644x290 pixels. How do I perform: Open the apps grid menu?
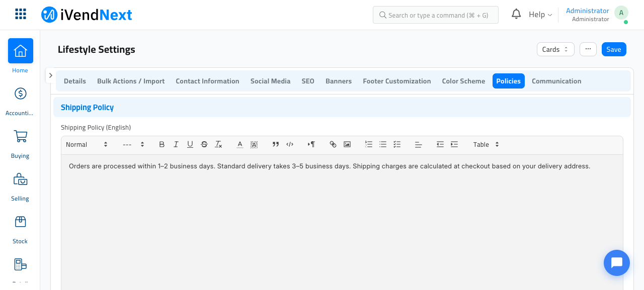click(21, 14)
